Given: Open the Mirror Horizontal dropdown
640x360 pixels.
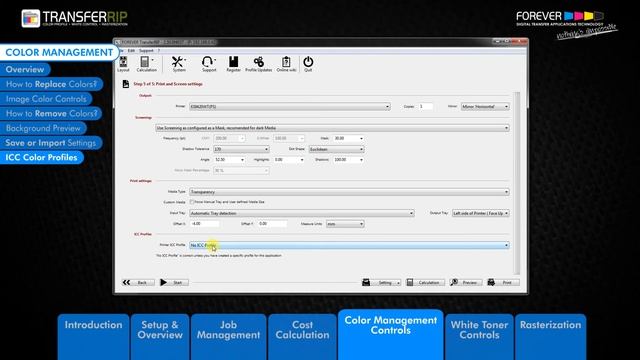Looking at the screenshot, I should (x=485, y=107).
